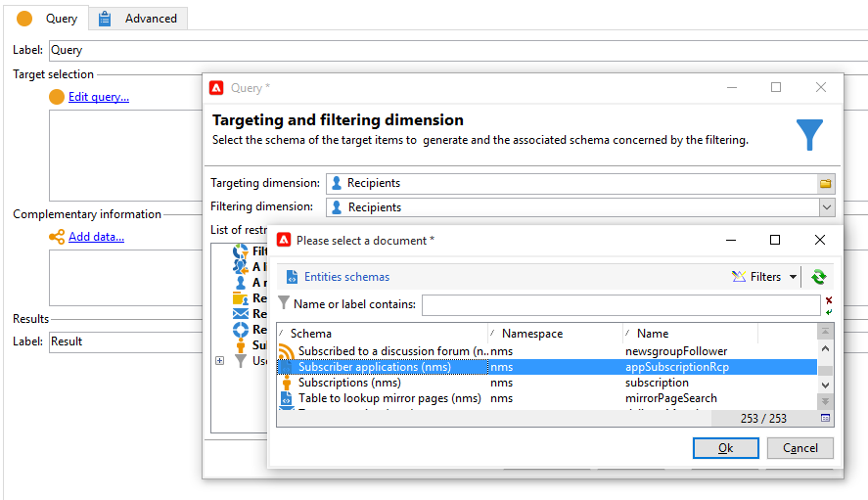This screenshot has width=868, height=500.
Task: Expand the tree node with the plus sign
Action: [x=220, y=360]
